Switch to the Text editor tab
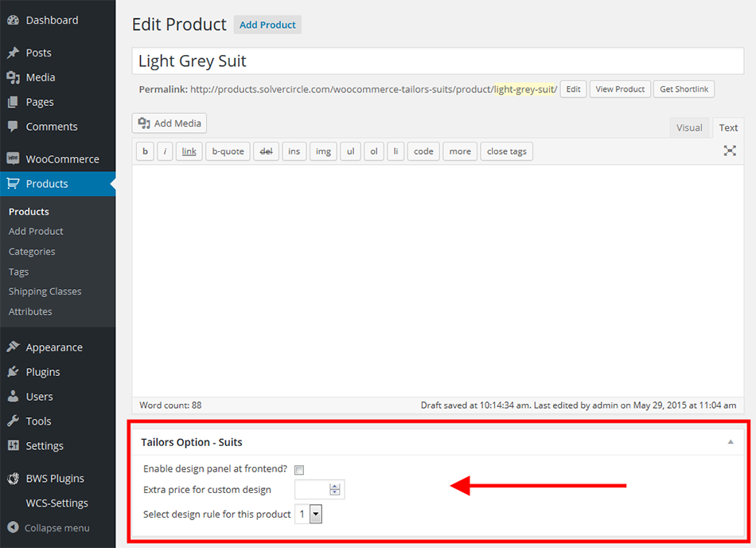Viewport: 756px width, 548px height. [x=728, y=127]
